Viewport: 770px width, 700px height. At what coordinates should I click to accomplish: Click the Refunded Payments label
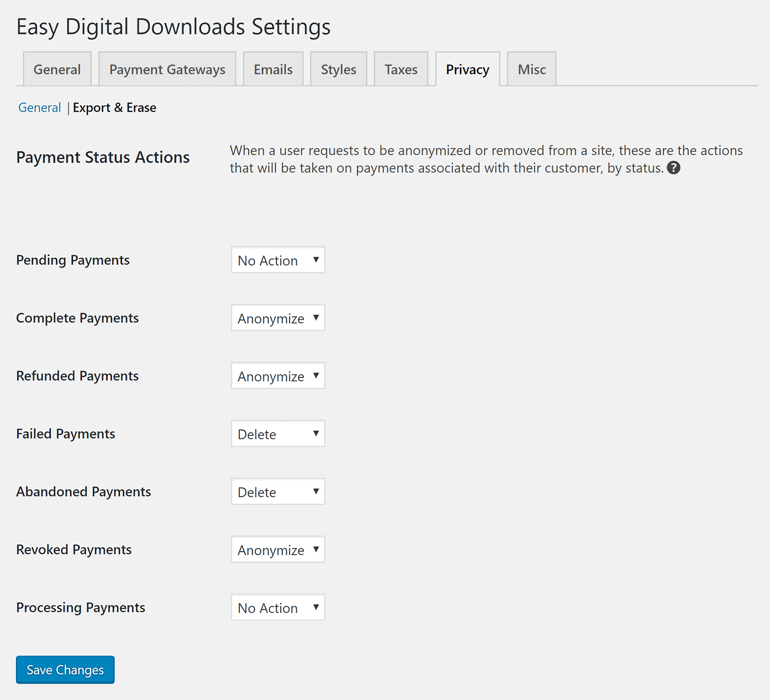(77, 376)
